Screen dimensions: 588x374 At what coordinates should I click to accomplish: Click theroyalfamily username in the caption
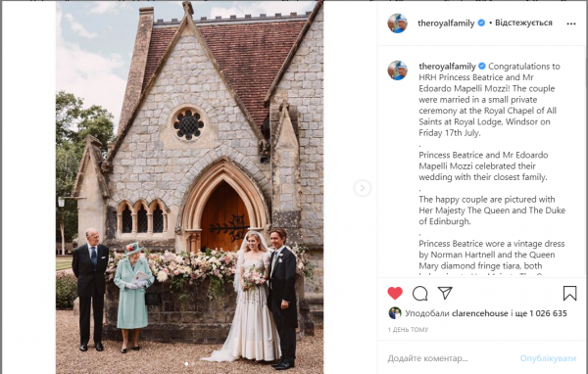point(447,67)
